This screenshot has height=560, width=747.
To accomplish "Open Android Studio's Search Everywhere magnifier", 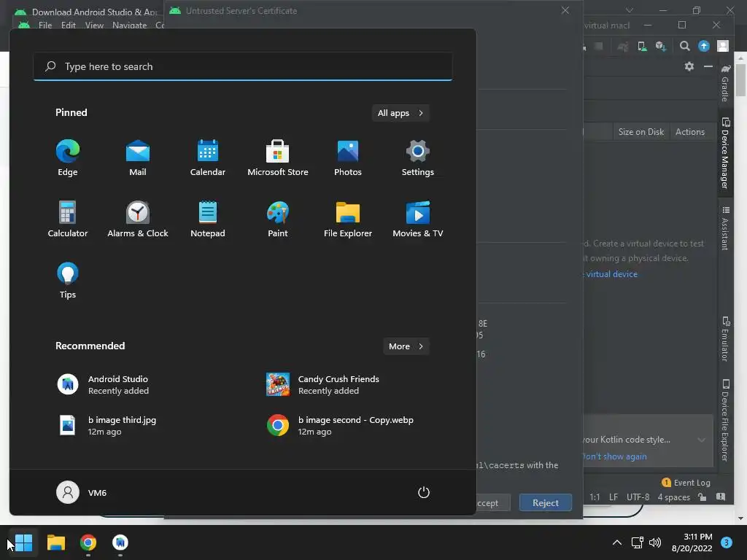I will [684, 46].
